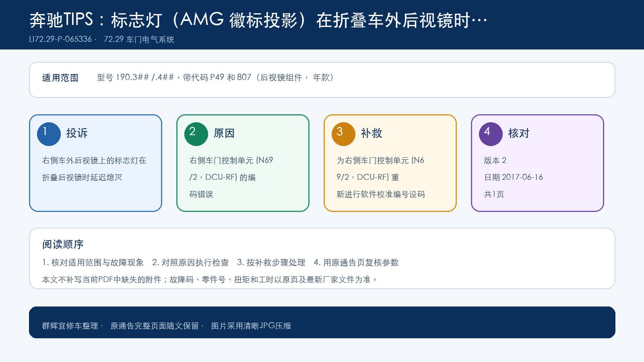Click the line 新进行软件校准编号设码
This screenshot has width=644, height=362.
tap(381, 194)
